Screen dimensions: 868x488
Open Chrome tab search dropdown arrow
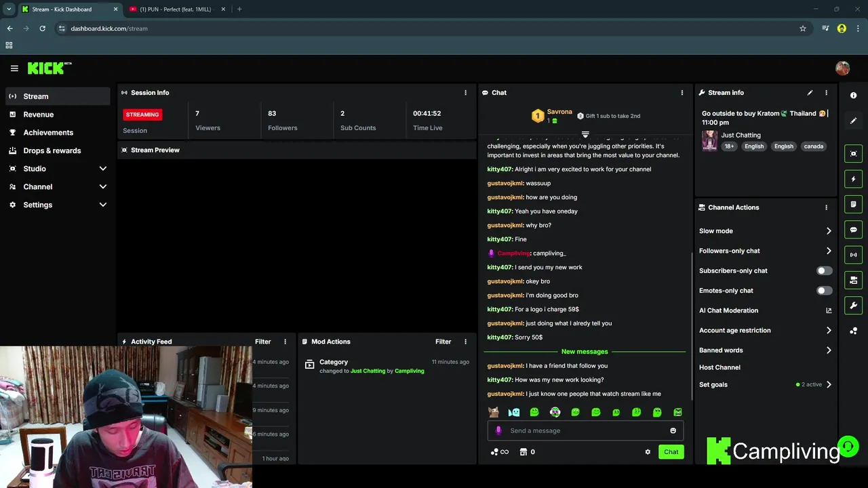(x=9, y=9)
